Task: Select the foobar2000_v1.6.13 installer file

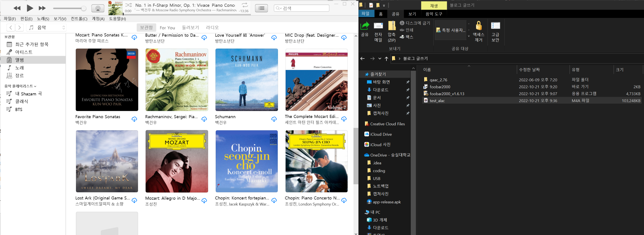Action: click(x=532, y=94)
